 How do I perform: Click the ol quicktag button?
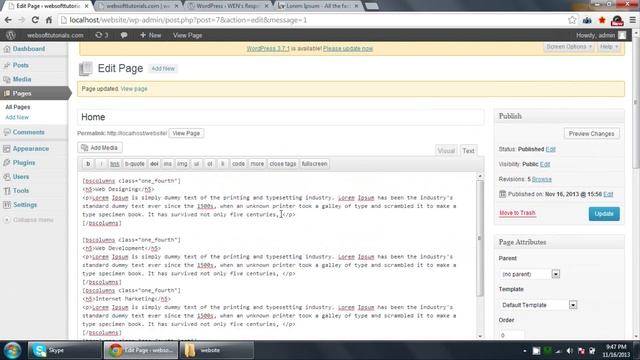[x=209, y=164]
